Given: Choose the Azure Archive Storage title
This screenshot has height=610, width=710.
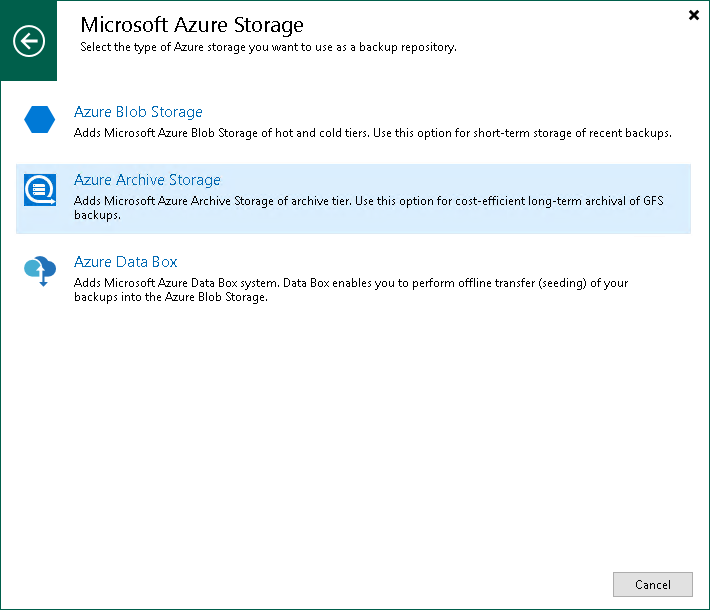Looking at the screenshot, I should coord(147,180).
